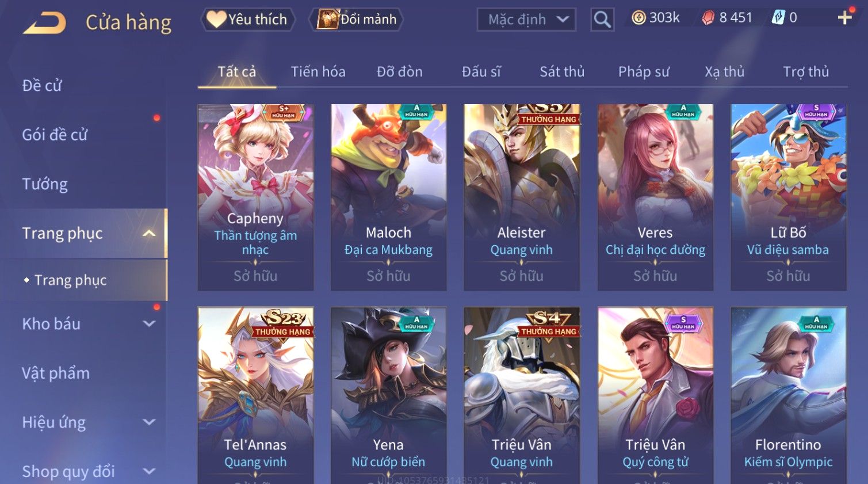Expand the Kho báu sidebar section
Image resolution: width=868 pixels, height=484 pixels.
pyautogui.click(x=149, y=324)
